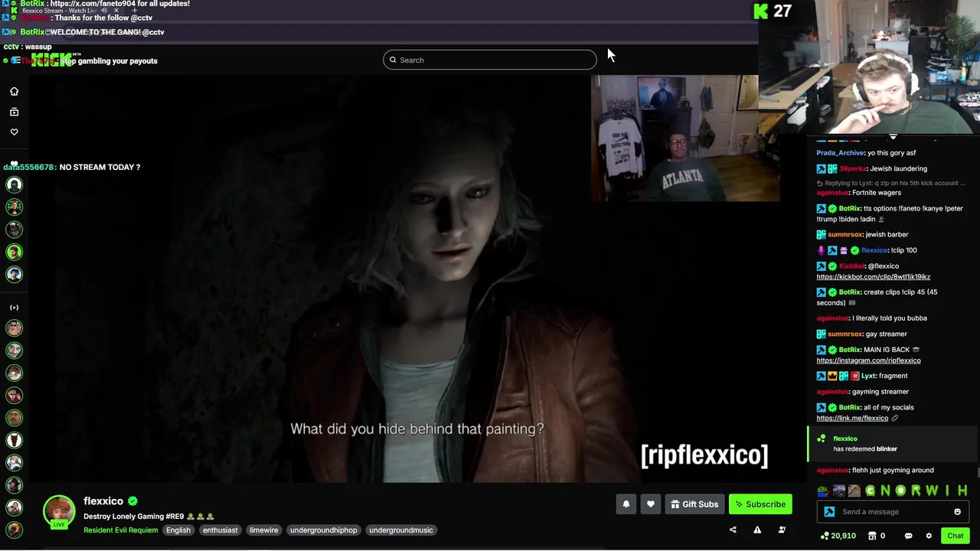
Task: Insert the green H emote
Action: click(962, 491)
